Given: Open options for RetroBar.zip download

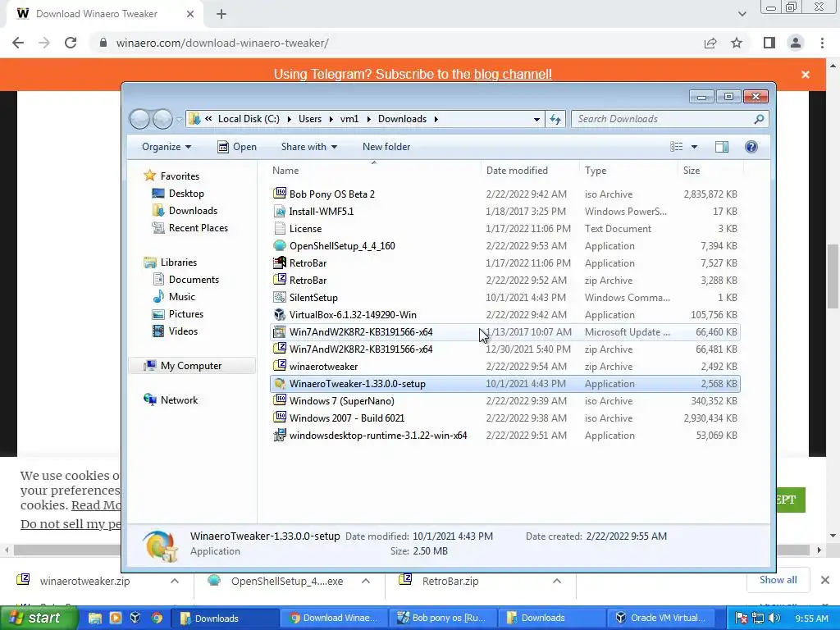Looking at the screenshot, I should (557, 581).
